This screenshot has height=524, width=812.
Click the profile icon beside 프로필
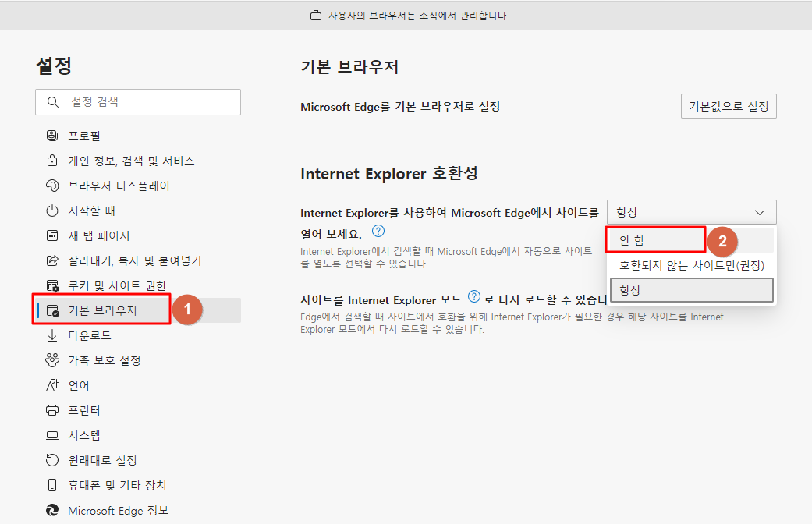(x=52, y=136)
